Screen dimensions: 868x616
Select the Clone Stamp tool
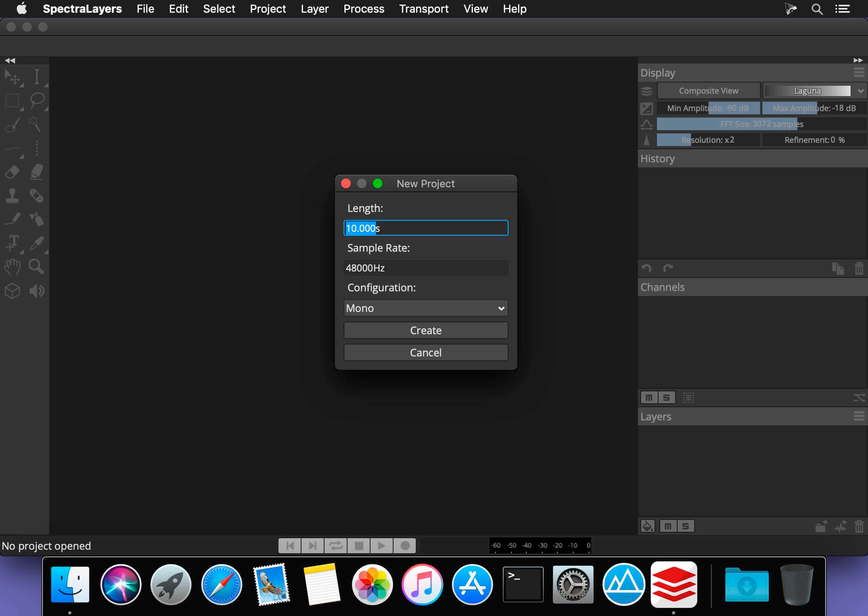[x=12, y=196]
